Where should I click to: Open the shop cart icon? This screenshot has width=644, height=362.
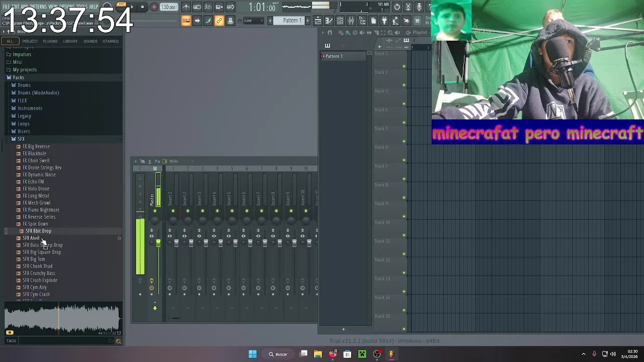(x=418, y=21)
